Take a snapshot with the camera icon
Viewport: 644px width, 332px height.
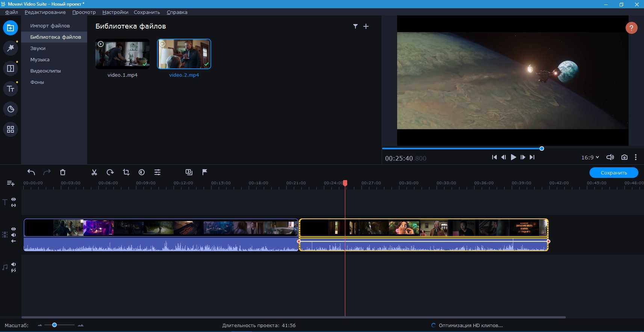624,158
